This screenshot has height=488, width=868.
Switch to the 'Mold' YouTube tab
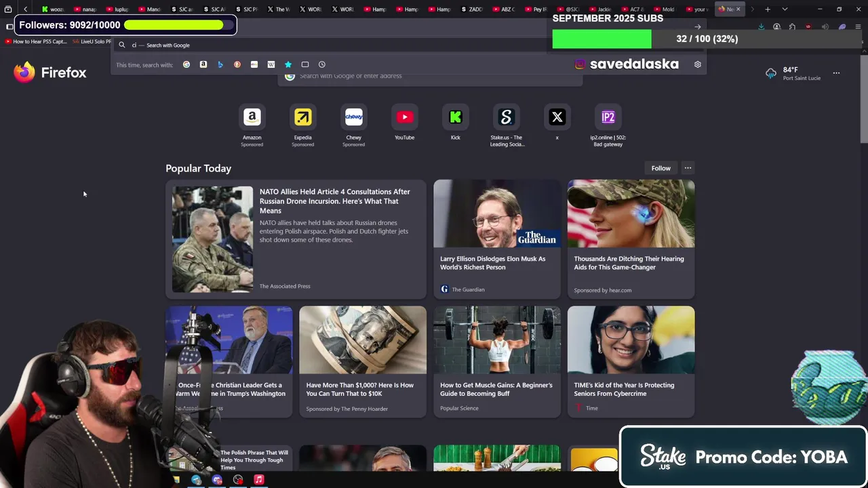(665, 9)
